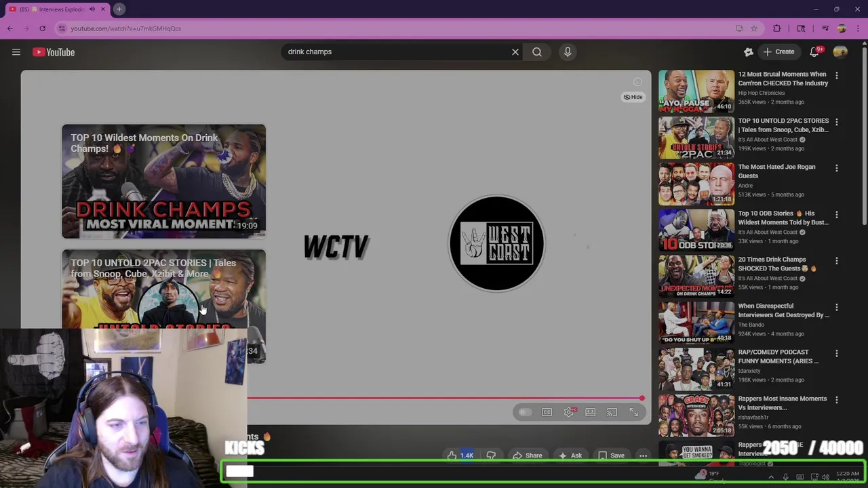Clear the 'drink champs' search text
Screen dimensions: 868x488
pyautogui.click(x=515, y=52)
